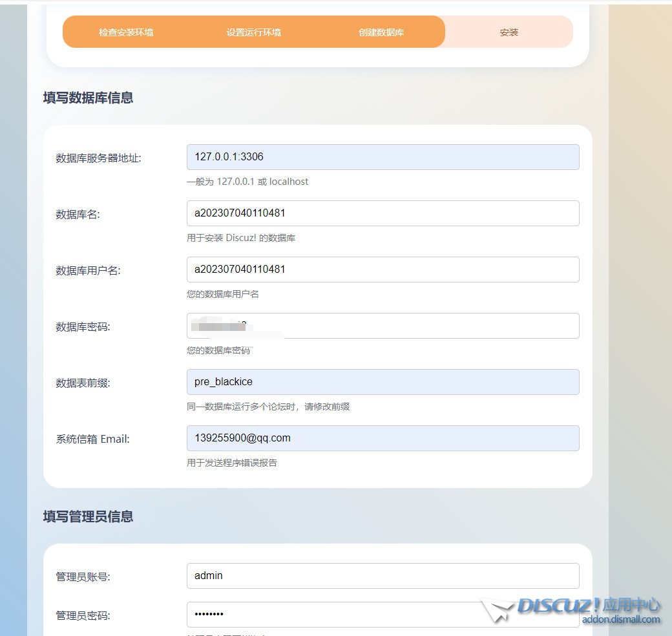Open the 创建数据库 step

tap(381, 31)
